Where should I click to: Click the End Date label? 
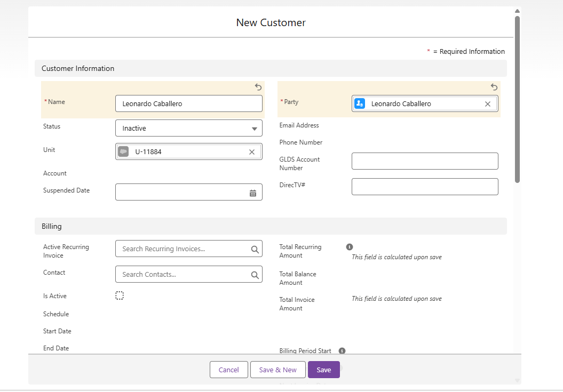click(x=56, y=348)
